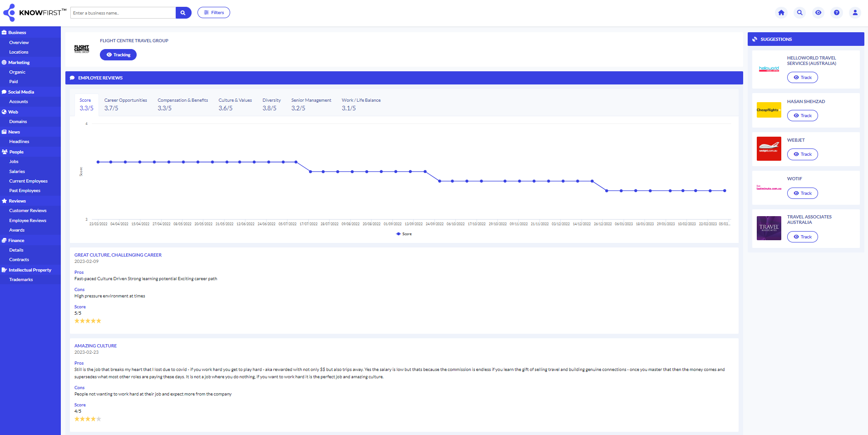Enable tracking for WEBJET suggestion

(802, 154)
